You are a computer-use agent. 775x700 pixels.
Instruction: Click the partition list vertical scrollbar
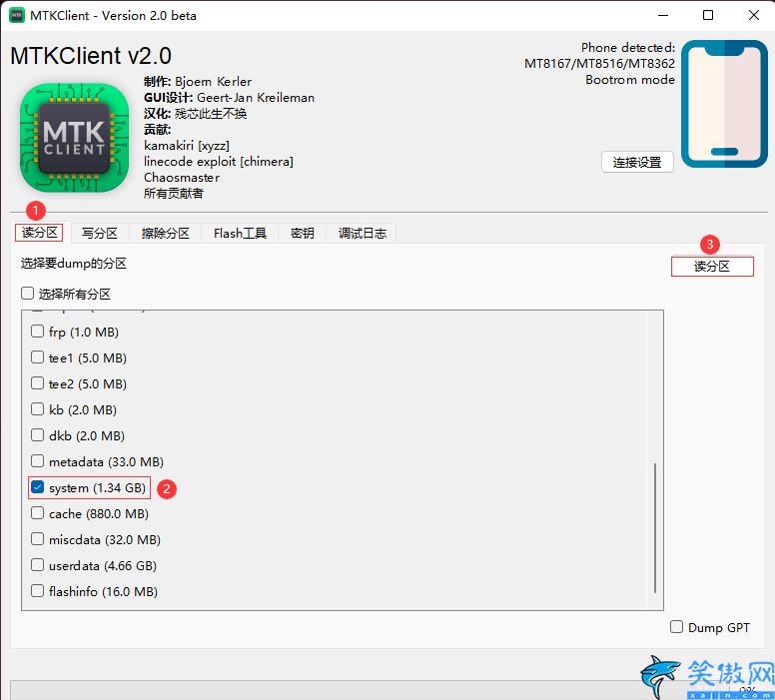tap(655, 527)
